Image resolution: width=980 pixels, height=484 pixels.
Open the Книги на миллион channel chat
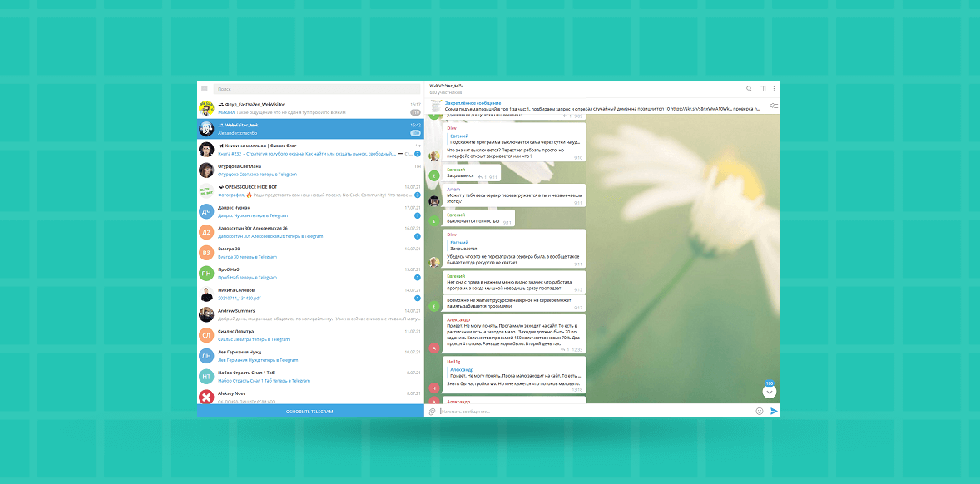309,150
